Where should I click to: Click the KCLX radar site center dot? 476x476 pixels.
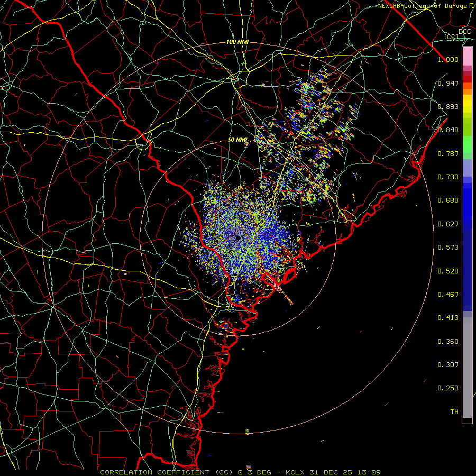point(238,238)
